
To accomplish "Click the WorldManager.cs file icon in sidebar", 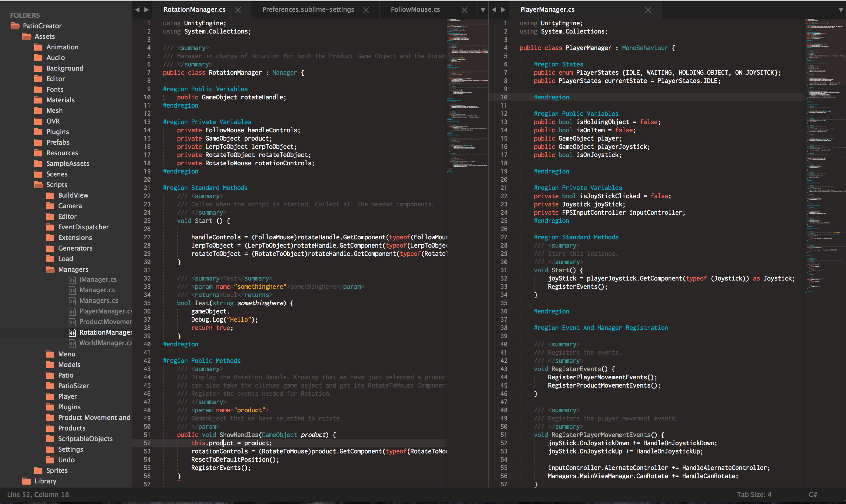I will [72, 343].
